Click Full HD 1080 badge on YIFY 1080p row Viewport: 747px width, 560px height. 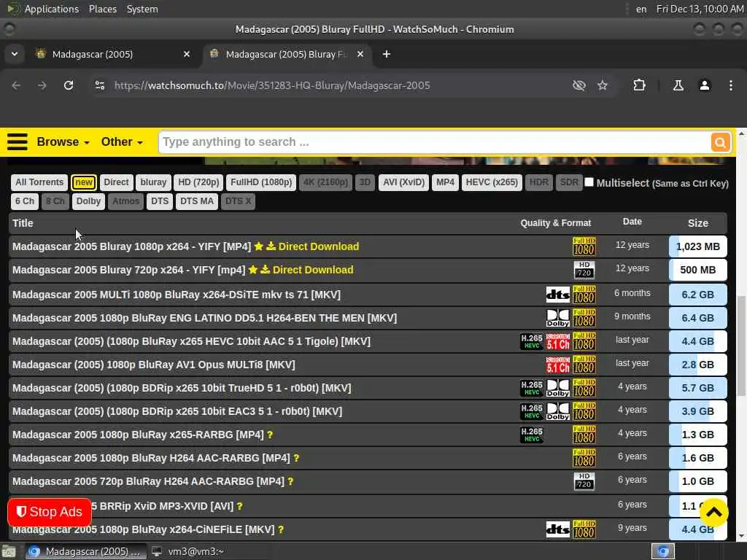[584, 246]
